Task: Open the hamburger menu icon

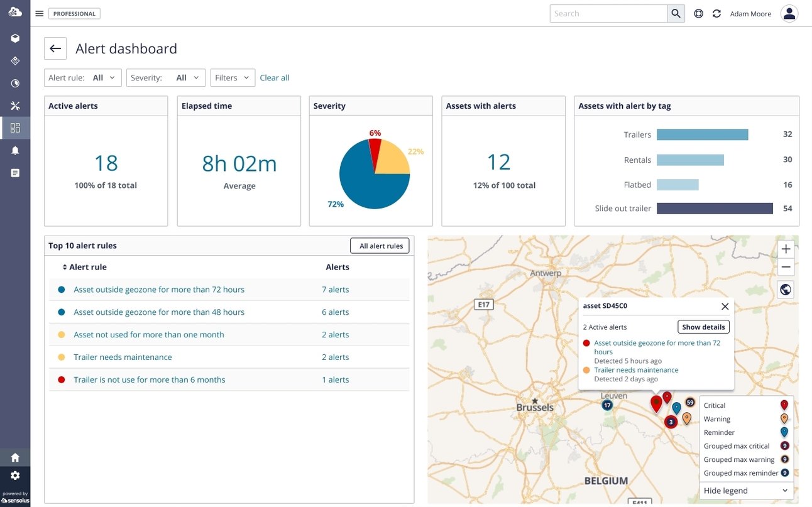Action: point(40,13)
